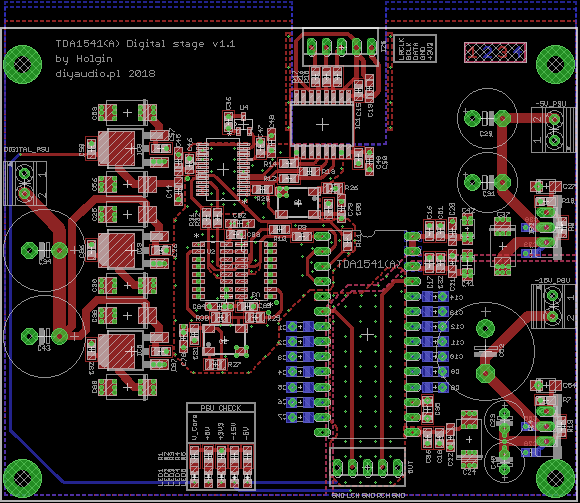The height and width of the screenshot is (503, 580).
Task: Click the by Holgin author text
Action: point(84,59)
